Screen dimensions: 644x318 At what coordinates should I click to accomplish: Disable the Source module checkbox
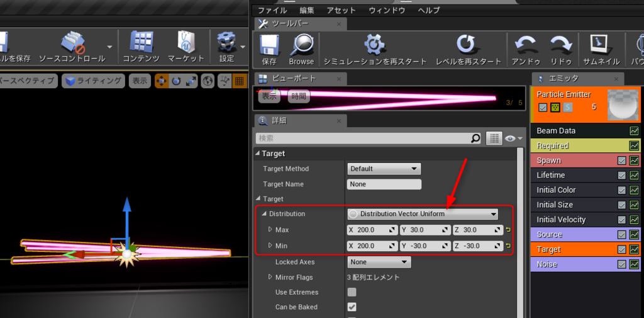tap(622, 234)
